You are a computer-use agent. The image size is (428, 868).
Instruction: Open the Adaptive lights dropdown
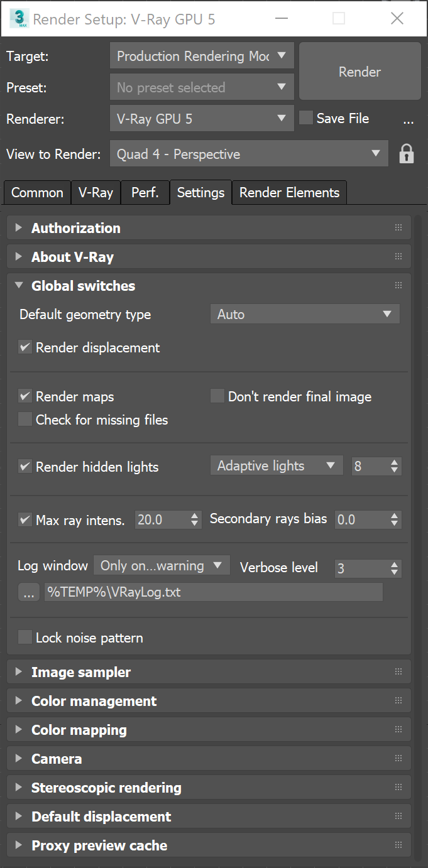click(277, 465)
